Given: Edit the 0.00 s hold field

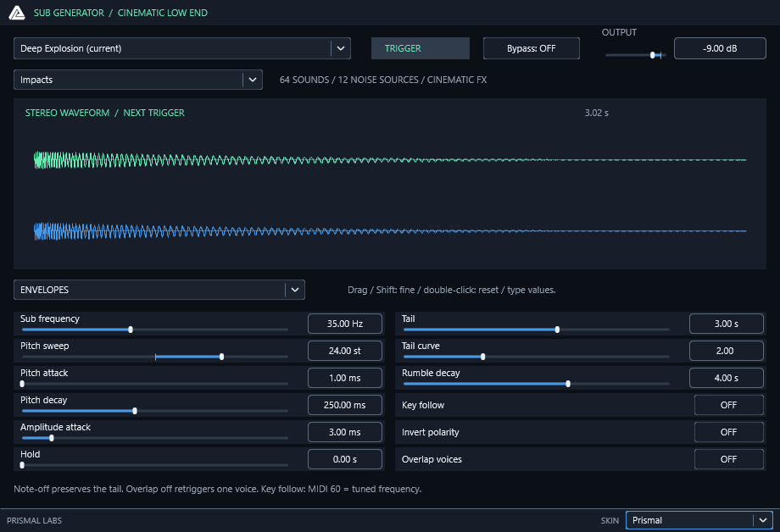Looking at the screenshot, I should (345, 459).
